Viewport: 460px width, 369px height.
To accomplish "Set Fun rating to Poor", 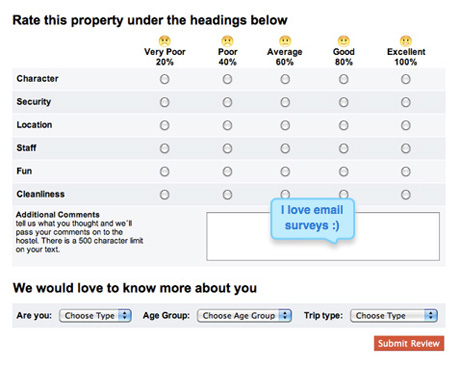I will (227, 172).
